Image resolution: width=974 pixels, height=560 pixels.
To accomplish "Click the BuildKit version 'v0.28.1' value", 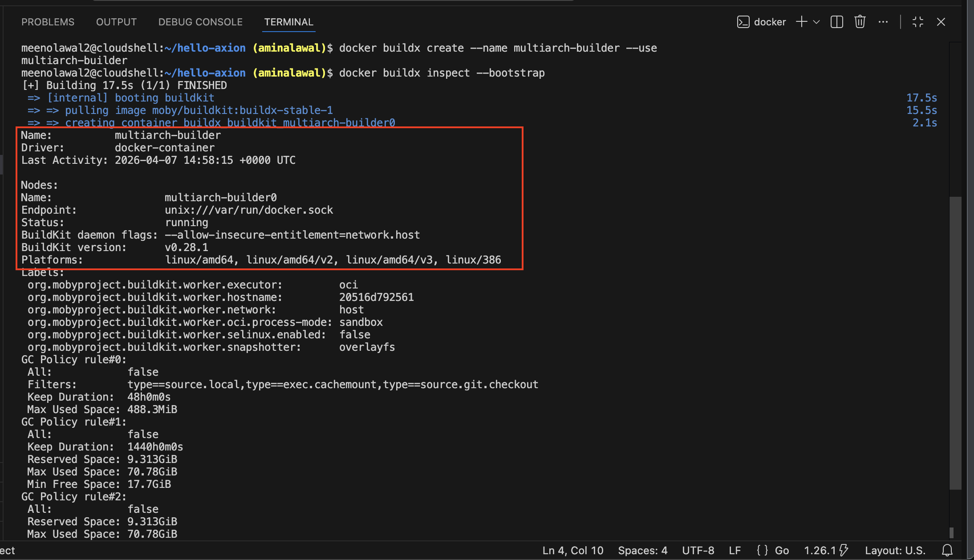I will [187, 248].
